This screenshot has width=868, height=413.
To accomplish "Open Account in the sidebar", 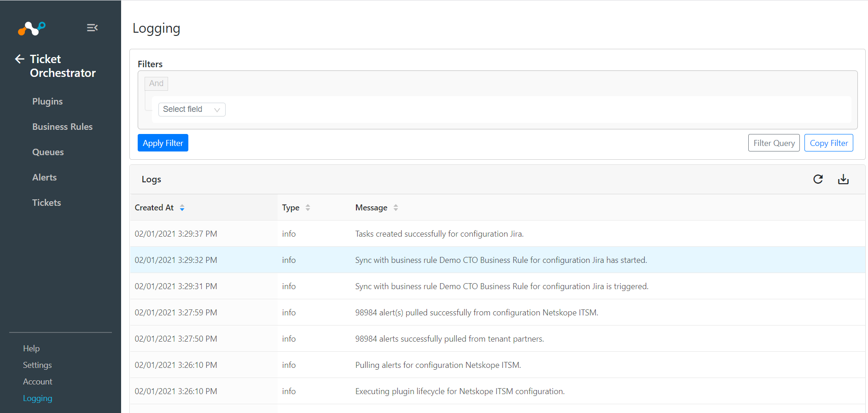I will coord(38,382).
